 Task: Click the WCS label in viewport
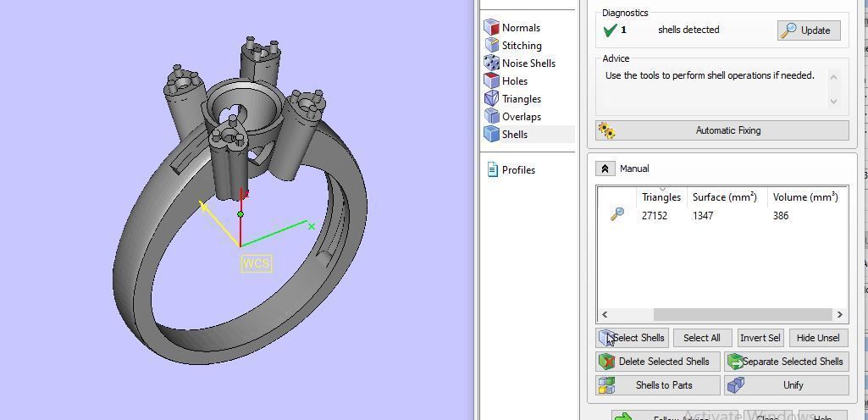tap(257, 263)
